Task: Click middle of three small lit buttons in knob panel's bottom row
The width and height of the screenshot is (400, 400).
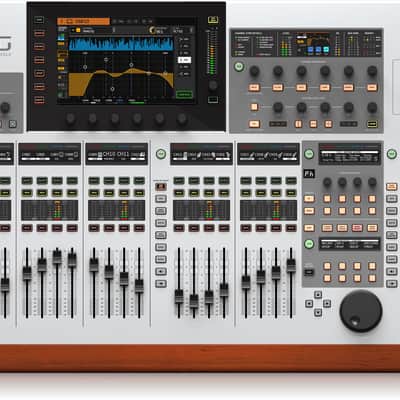Action: point(313,124)
